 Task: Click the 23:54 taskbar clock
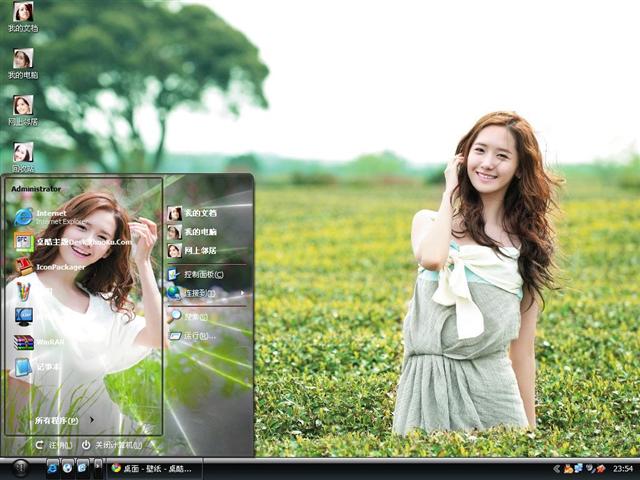pos(622,469)
